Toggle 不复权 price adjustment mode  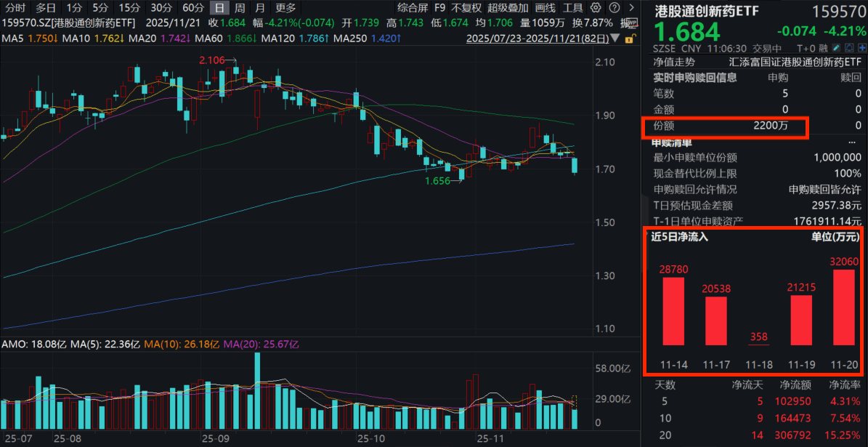click(466, 8)
